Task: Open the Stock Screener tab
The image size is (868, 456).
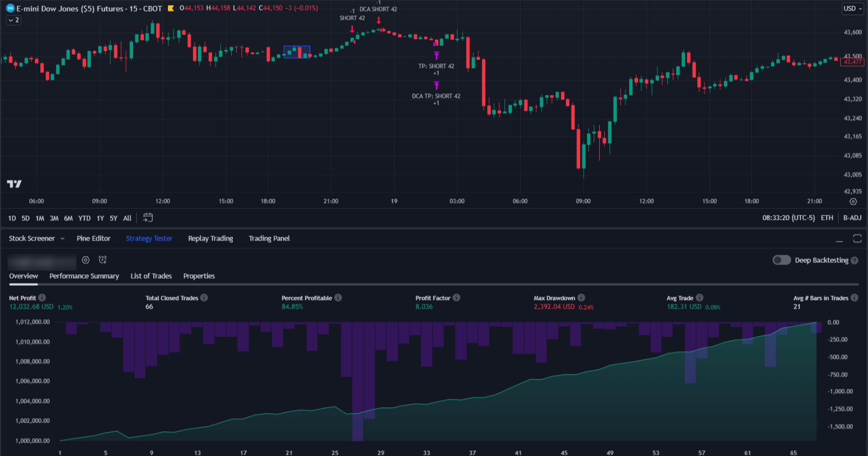Action: tap(32, 238)
